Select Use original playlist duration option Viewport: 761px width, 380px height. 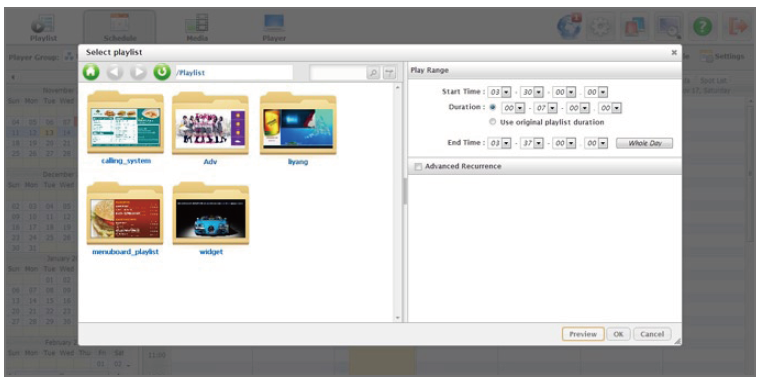click(493, 122)
